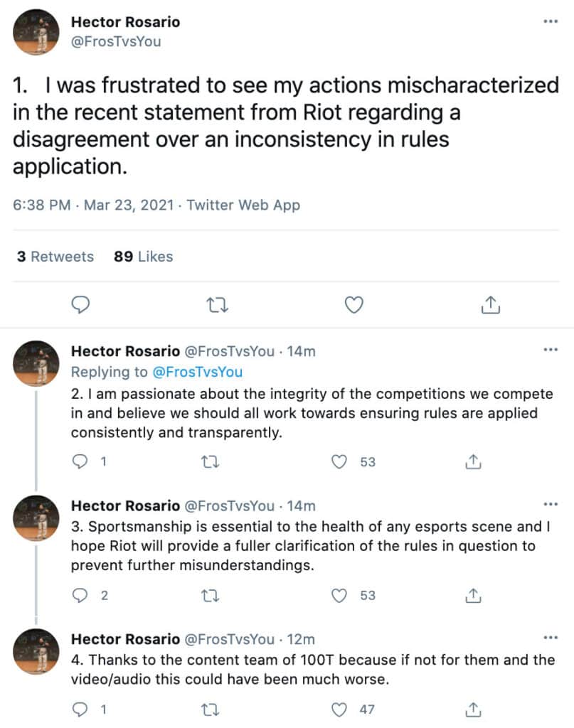Retweet the main tweet numbered 1
Image resolution: width=574 pixels, height=728 pixels.
coord(213,305)
